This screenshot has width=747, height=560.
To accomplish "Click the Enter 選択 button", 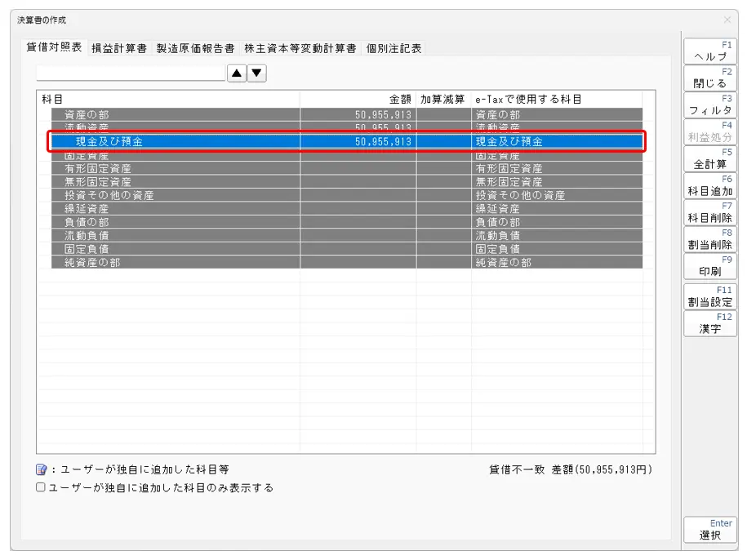I will point(709,530).
